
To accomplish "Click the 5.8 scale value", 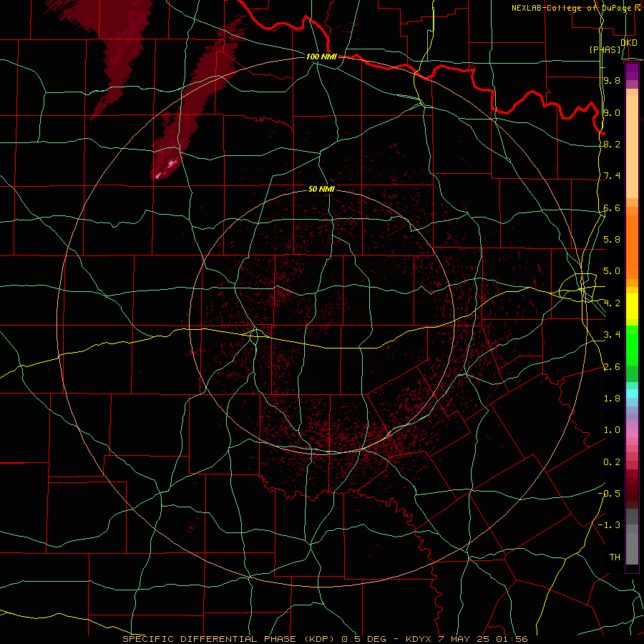I will 612,240.
